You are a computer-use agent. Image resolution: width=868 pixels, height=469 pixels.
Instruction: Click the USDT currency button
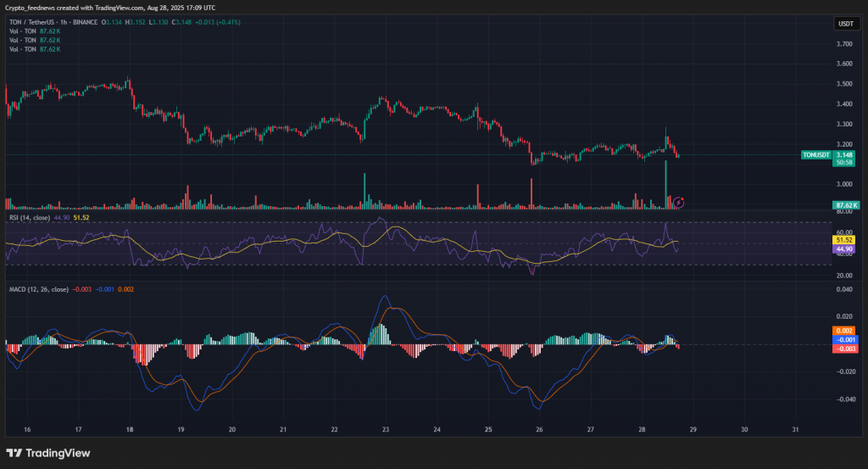tap(845, 24)
